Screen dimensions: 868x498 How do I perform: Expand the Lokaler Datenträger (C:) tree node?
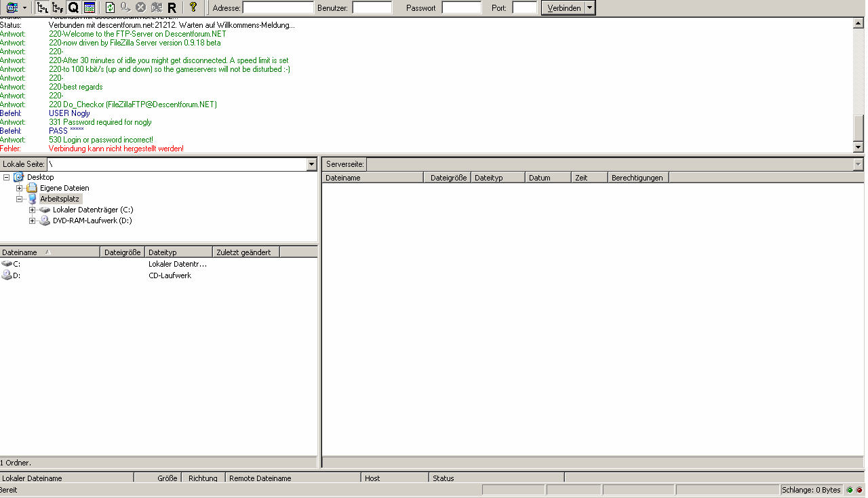click(32, 210)
